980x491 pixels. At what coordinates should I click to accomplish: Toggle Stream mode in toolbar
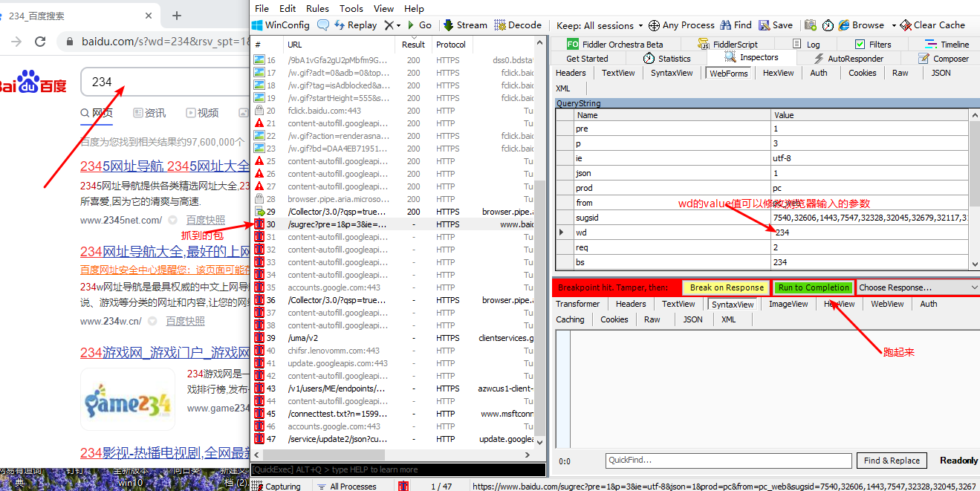click(x=465, y=25)
